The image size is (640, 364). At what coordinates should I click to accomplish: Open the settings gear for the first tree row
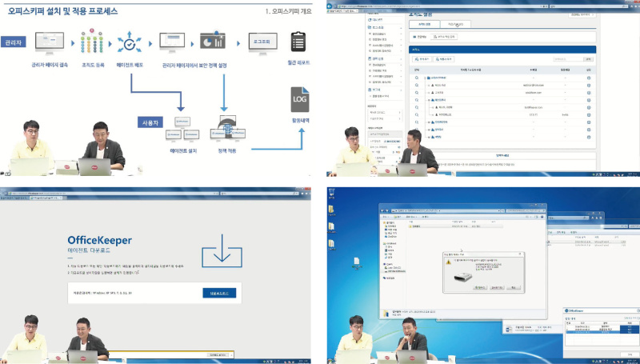pos(589,78)
